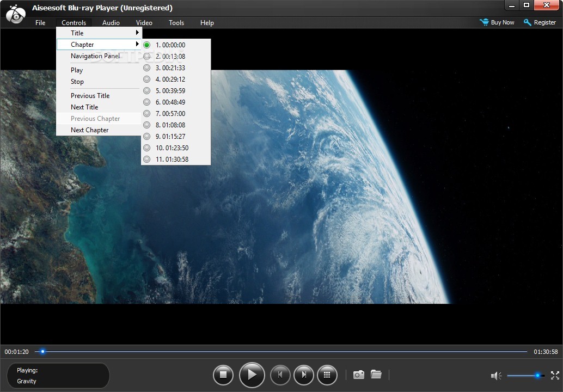Choose Play in the Controls menu

click(99, 70)
